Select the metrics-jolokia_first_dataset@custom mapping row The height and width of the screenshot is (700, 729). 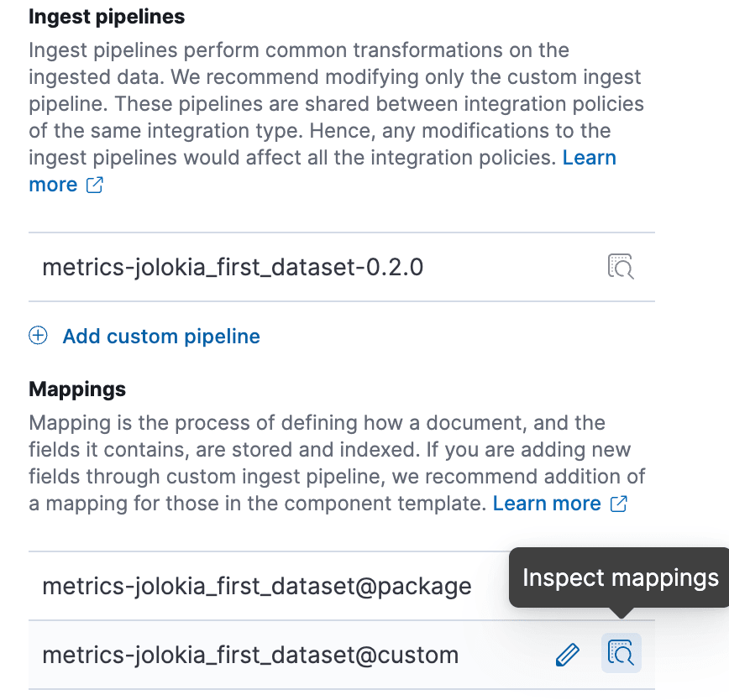pyautogui.click(x=250, y=655)
